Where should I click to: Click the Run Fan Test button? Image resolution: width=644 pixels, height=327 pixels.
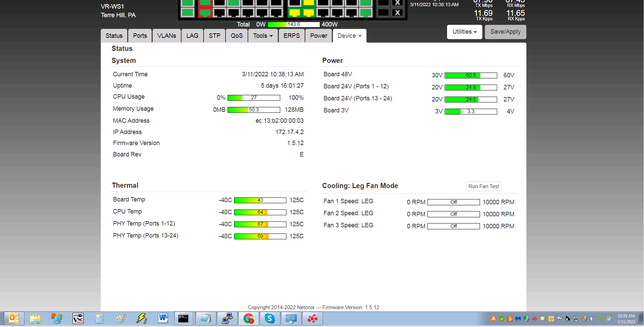coord(483,186)
